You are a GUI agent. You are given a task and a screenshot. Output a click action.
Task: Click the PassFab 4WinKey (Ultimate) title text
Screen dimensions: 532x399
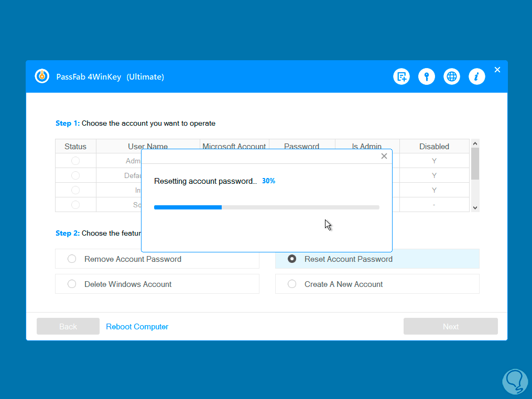point(110,77)
